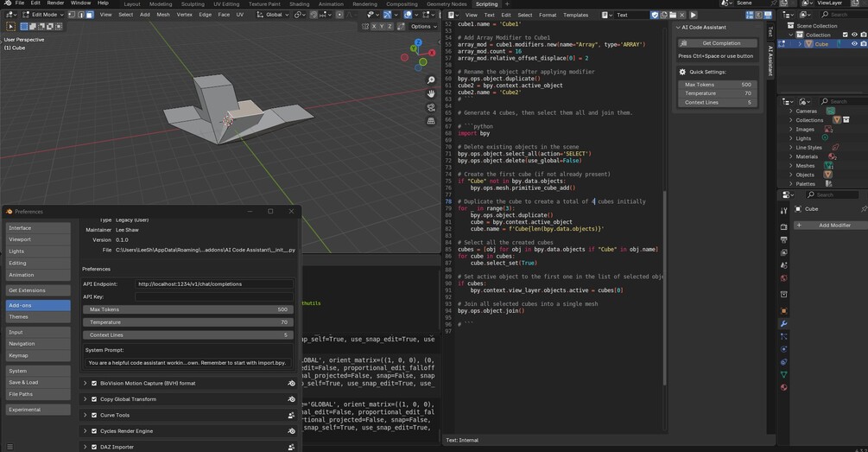Toggle Collection visibility eye in Outliner

click(854, 35)
